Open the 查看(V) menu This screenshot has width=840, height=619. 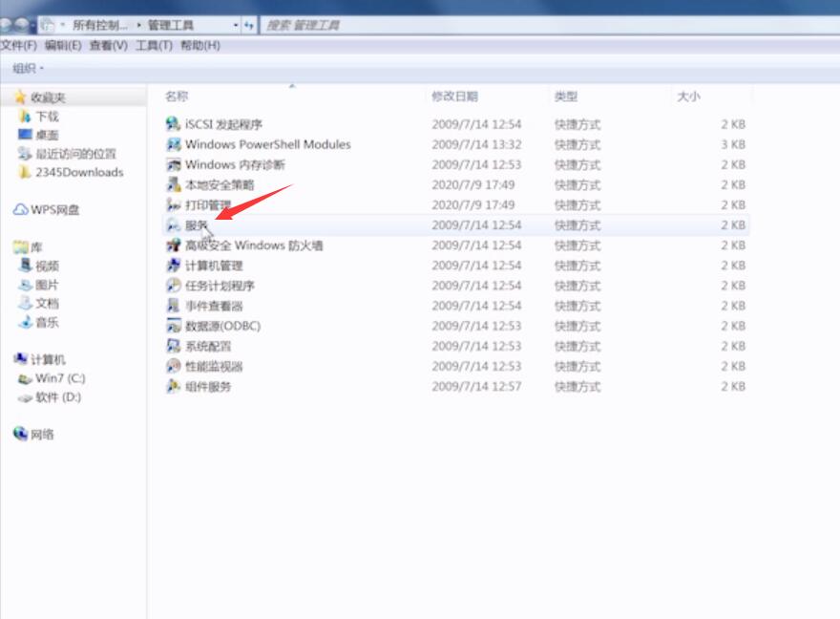click(x=109, y=46)
